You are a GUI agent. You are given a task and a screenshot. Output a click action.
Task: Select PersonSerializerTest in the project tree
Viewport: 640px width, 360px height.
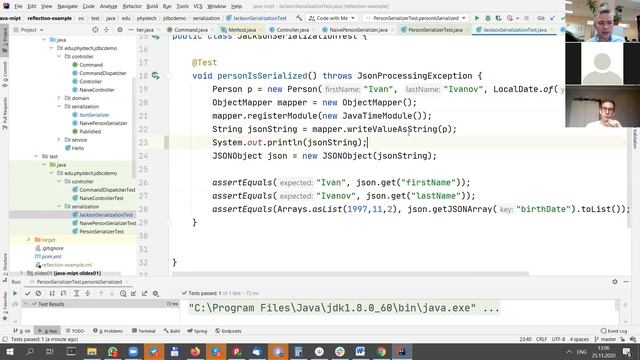[x=101, y=231]
